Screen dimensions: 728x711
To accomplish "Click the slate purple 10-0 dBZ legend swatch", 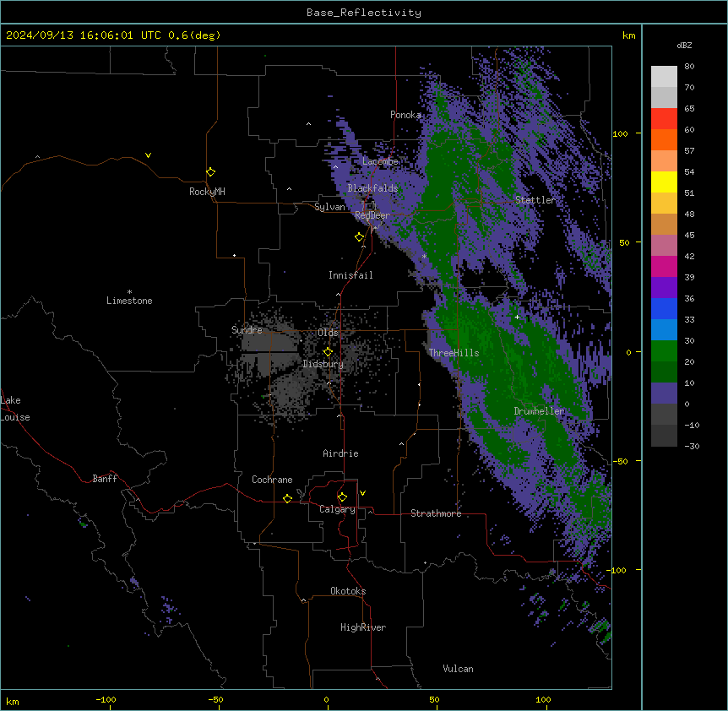I will tap(664, 393).
